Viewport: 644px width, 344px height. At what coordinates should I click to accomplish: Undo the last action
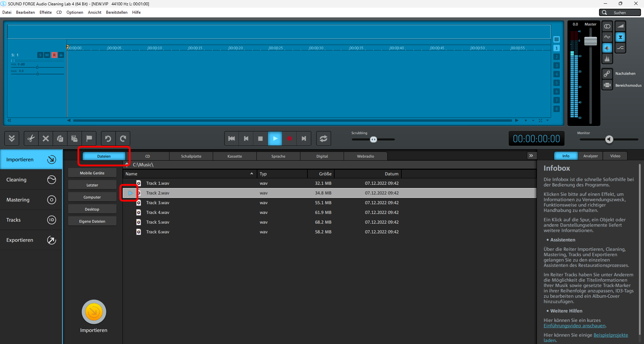pos(108,138)
